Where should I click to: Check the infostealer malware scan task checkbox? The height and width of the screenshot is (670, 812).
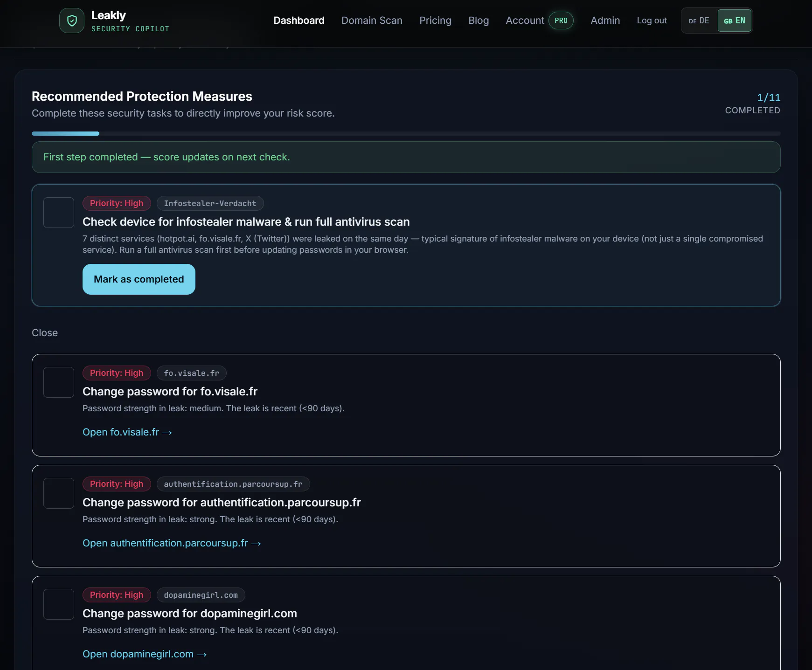(x=59, y=213)
